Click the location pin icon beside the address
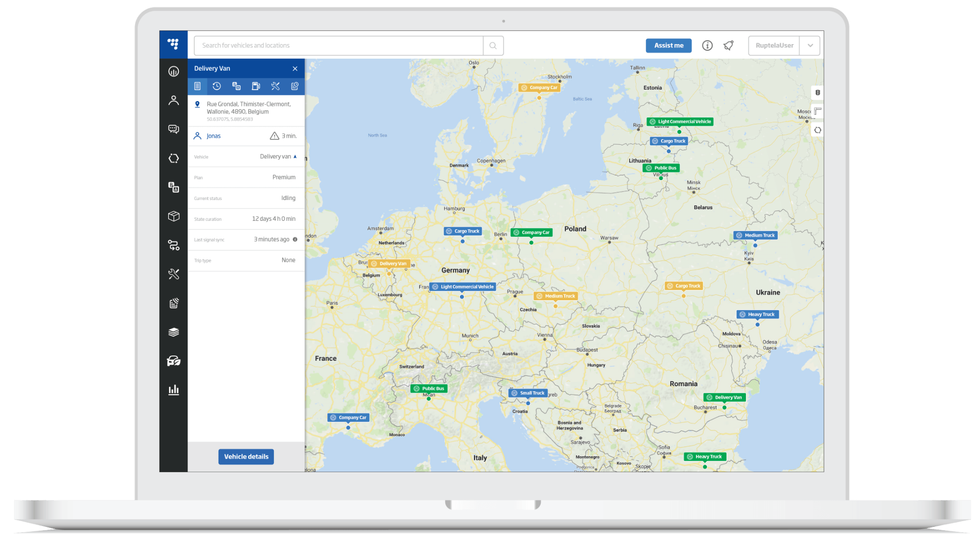 coord(197,104)
